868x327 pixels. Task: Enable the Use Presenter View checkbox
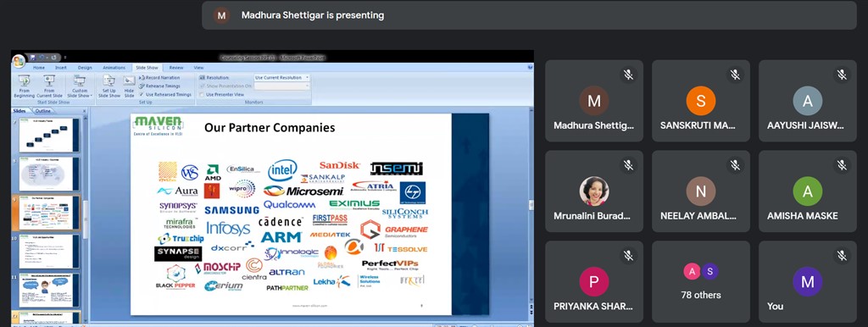202,95
